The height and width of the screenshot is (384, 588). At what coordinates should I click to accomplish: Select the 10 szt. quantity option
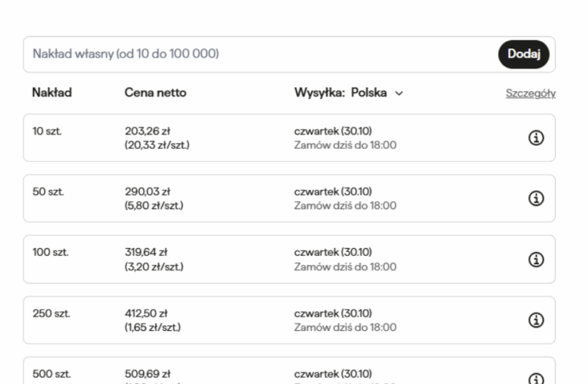point(47,131)
